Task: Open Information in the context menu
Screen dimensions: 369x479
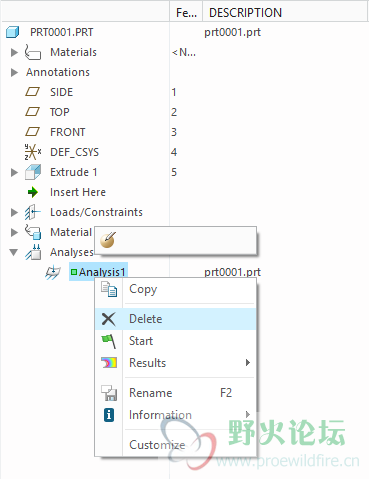Action: [x=176, y=415]
